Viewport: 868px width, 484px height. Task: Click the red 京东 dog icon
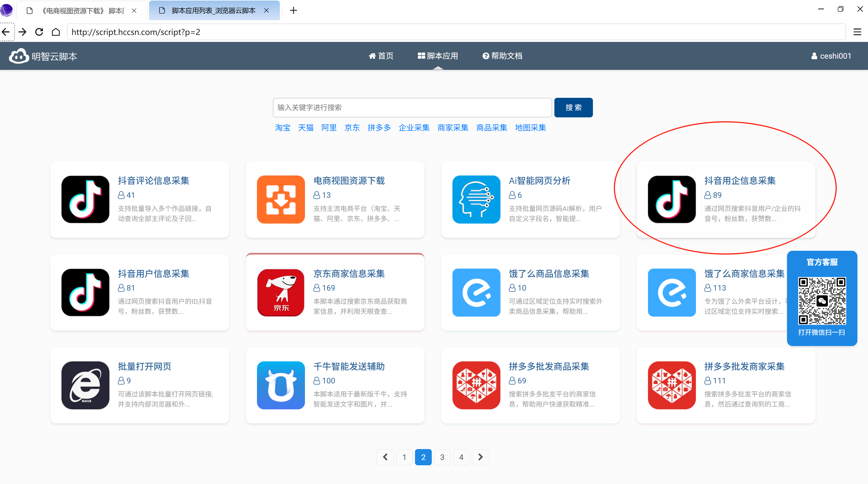pos(281,292)
